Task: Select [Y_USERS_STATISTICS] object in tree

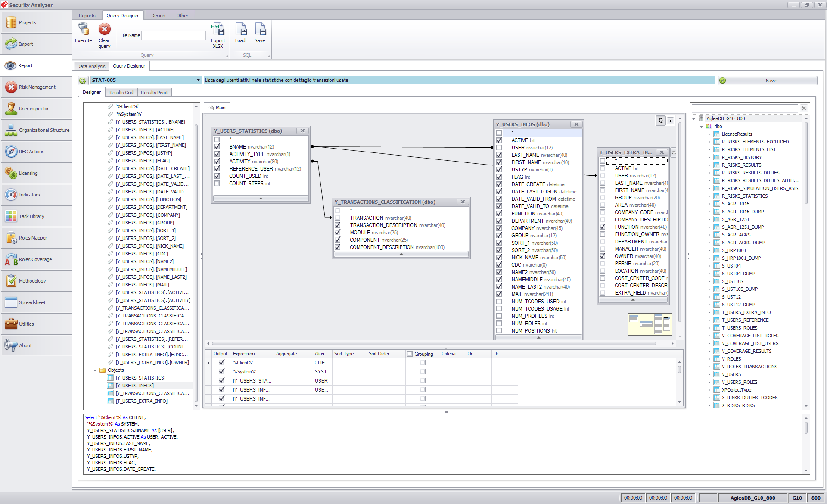Action: click(140, 378)
